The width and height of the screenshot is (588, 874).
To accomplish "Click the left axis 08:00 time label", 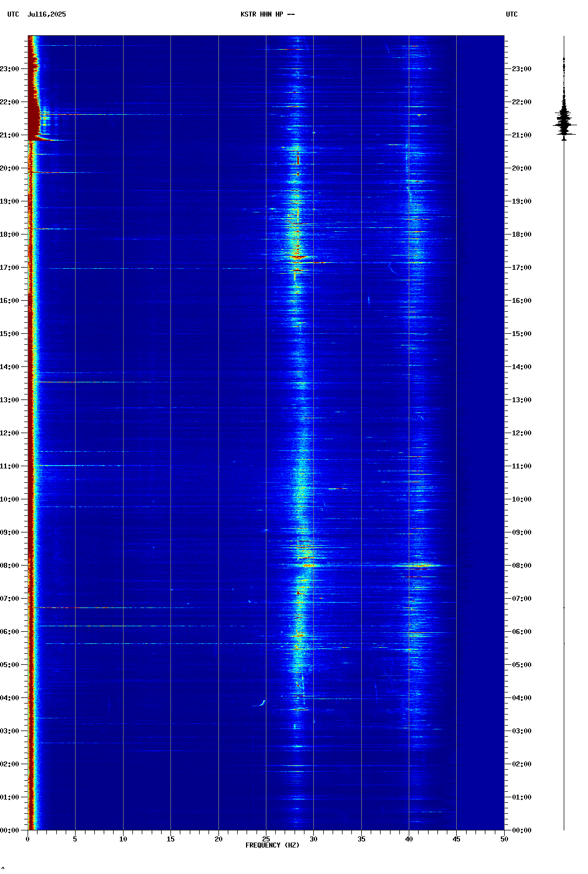I will 9,566.
